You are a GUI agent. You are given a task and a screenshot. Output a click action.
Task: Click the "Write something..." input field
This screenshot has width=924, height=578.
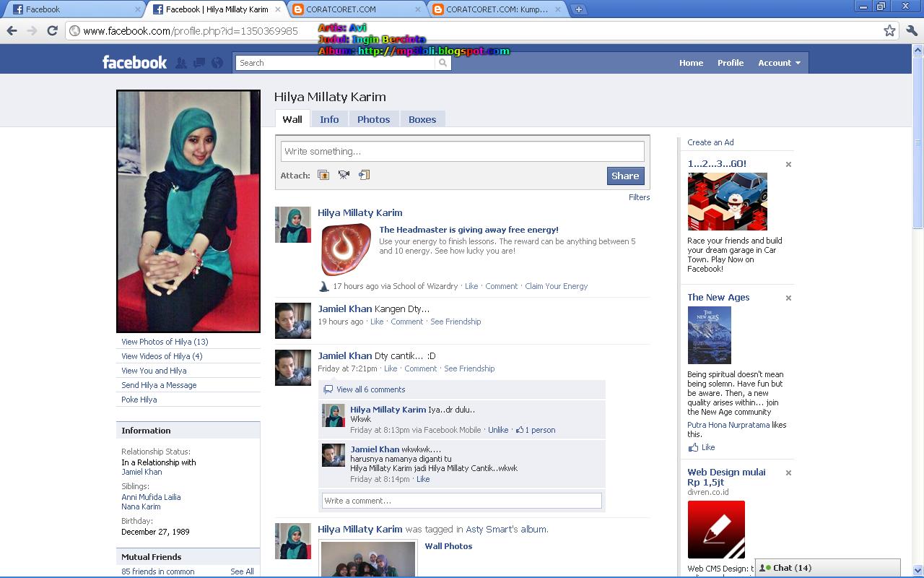point(461,151)
